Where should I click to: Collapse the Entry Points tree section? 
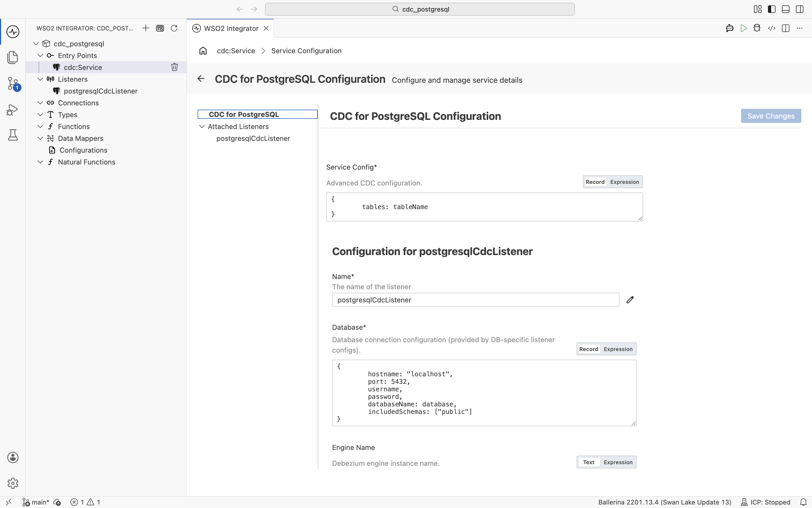coord(40,55)
